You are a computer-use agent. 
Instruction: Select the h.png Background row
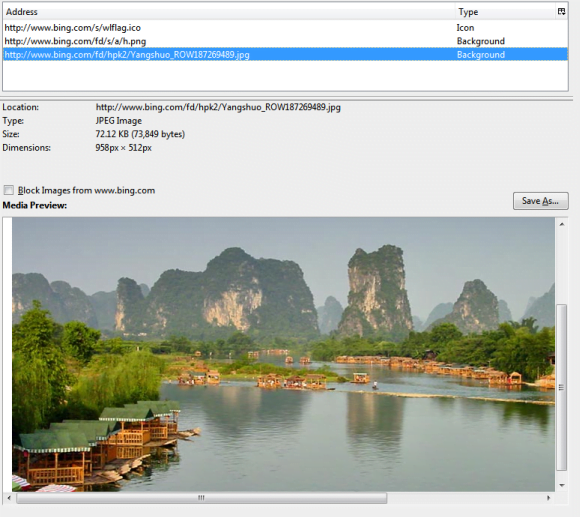click(x=285, y=41)
